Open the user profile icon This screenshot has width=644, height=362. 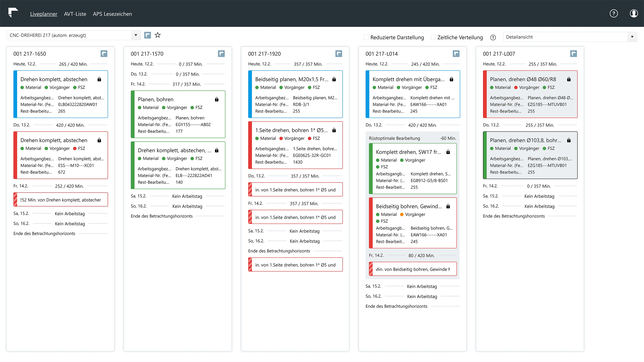tap(633, 14)
